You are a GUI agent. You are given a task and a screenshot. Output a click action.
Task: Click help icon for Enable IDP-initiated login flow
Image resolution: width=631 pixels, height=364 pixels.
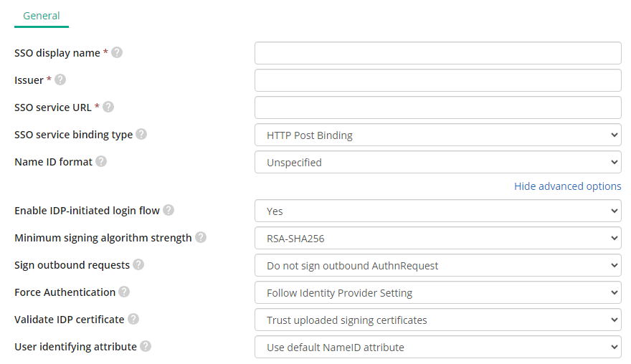[x=169, y=211]
